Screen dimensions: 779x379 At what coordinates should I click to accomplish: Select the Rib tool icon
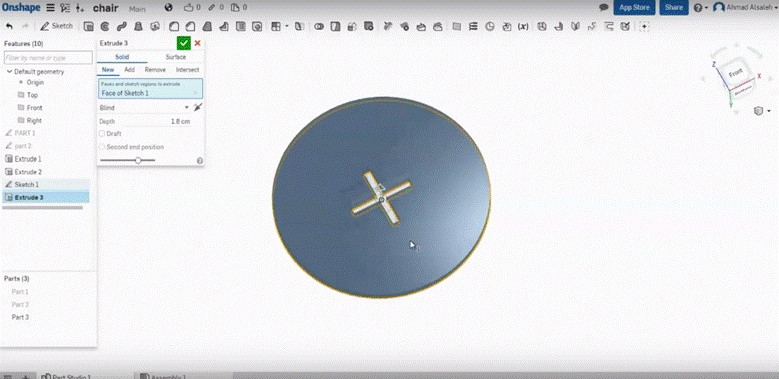pos(224,26)
